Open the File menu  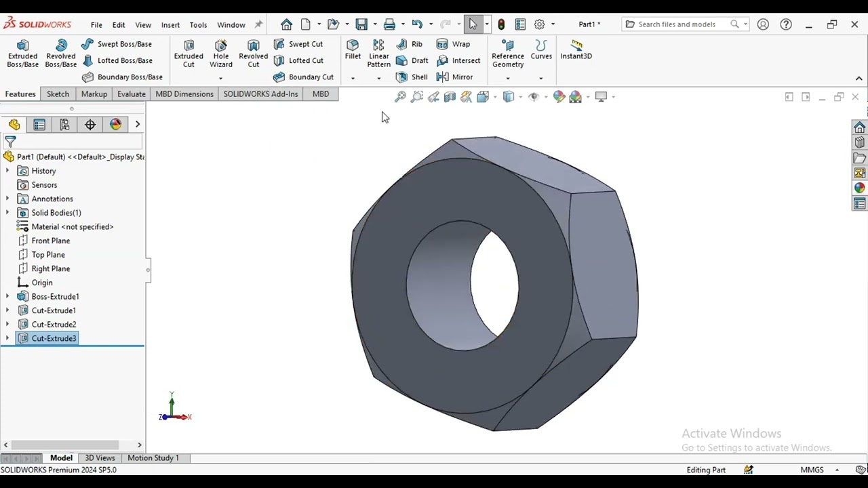click(x=96, y=25)
